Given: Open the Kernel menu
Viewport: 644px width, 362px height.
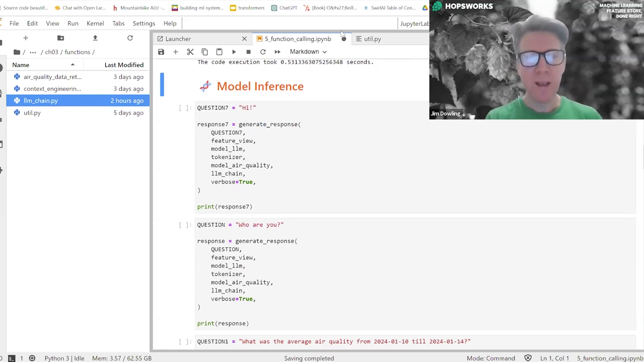Looking at the screenshot, I should coord(95,23).
